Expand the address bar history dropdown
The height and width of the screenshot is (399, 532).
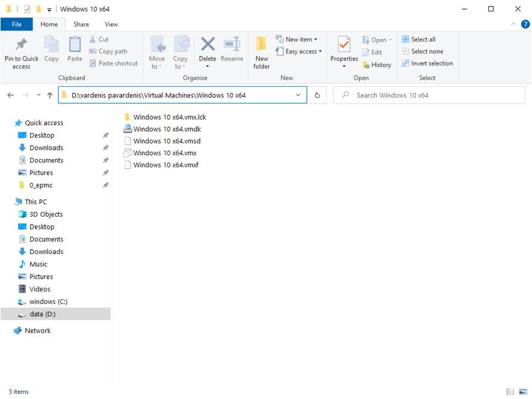pos(298,95)
